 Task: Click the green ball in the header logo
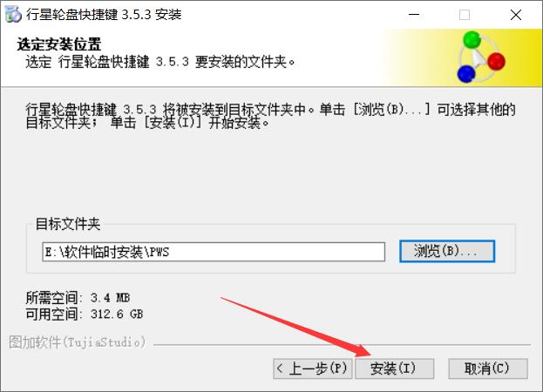[x=472, y=39]
